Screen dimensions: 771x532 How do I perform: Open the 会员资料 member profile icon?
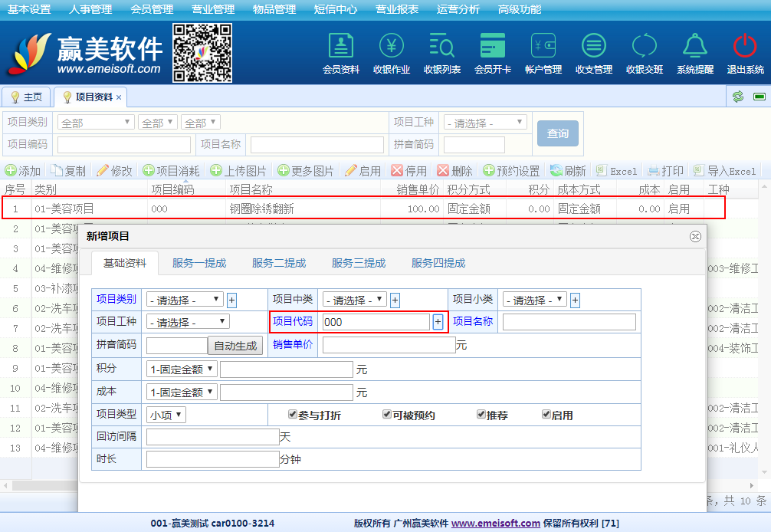(x=341, y=47)
